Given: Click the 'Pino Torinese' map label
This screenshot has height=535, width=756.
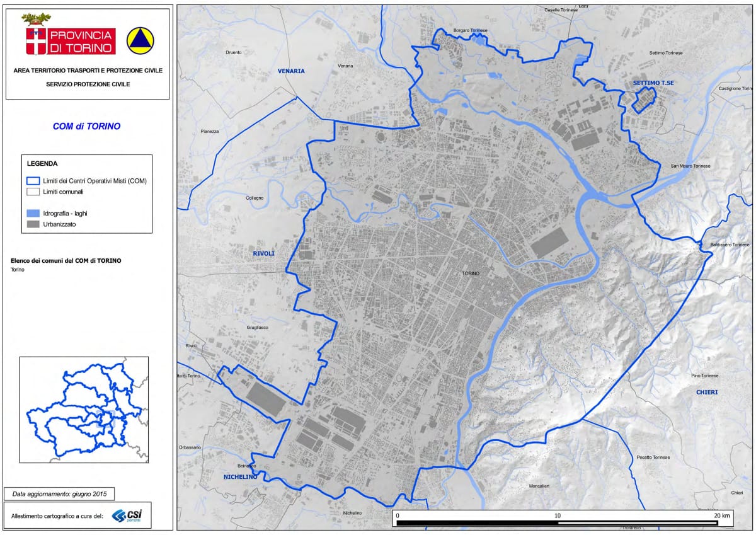Looking at the screenshot, I should [x=704, y=375].
